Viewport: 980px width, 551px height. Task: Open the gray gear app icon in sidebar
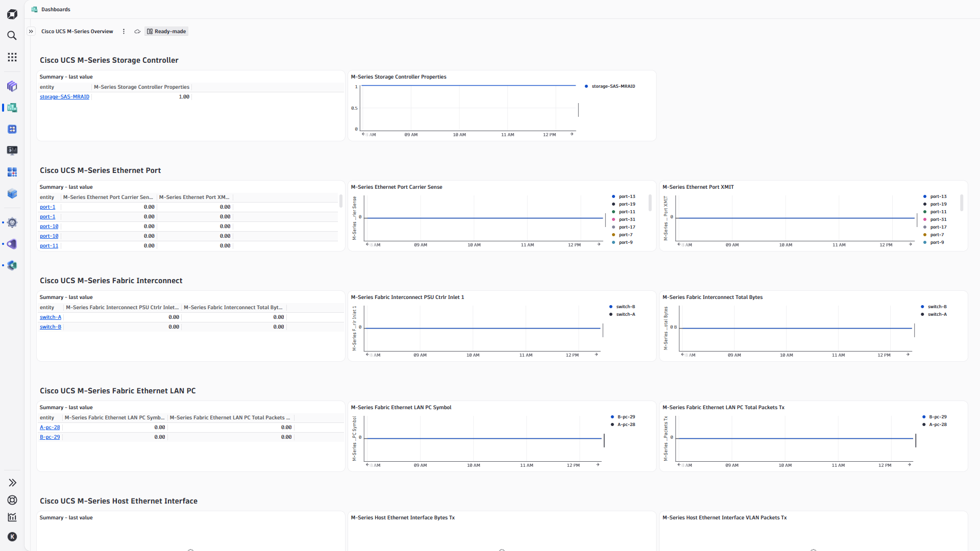point(12,222)
